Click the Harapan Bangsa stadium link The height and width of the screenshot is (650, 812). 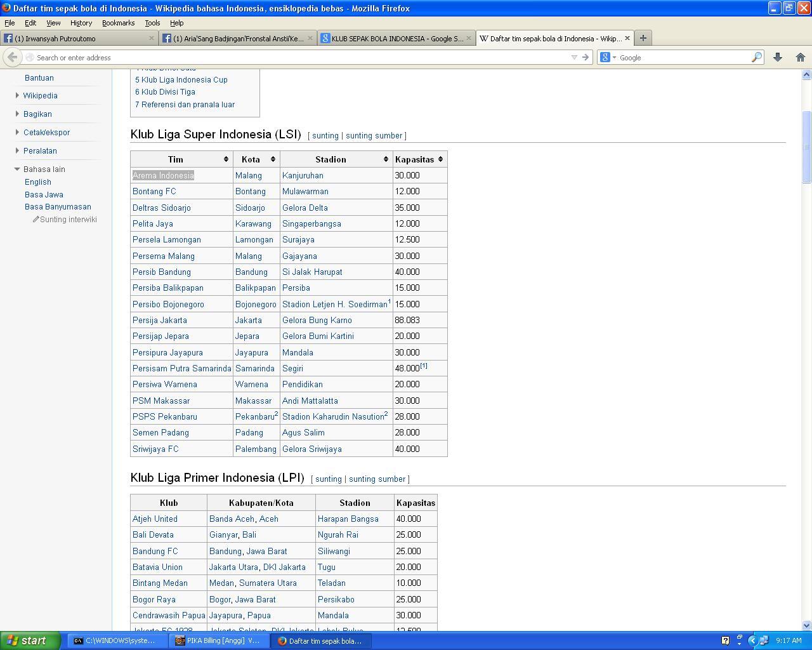[x=348, y=519]
